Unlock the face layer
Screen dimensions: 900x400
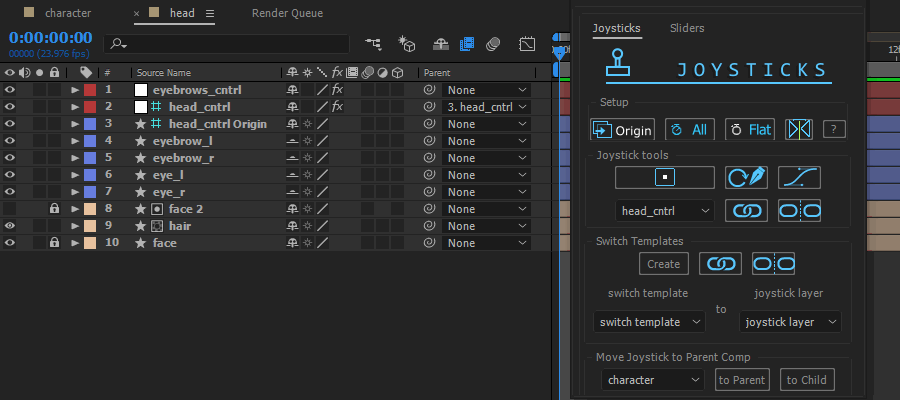coord(55,243)
